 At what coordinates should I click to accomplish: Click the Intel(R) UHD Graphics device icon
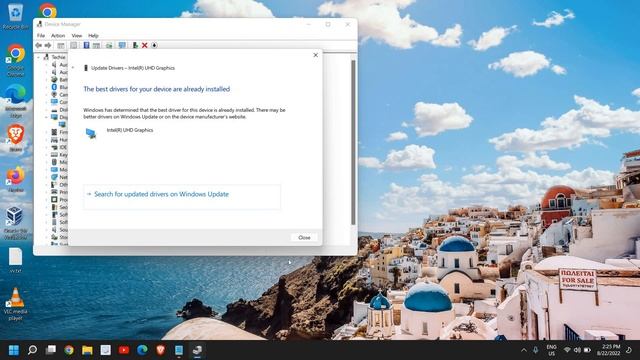click(91, 133)
